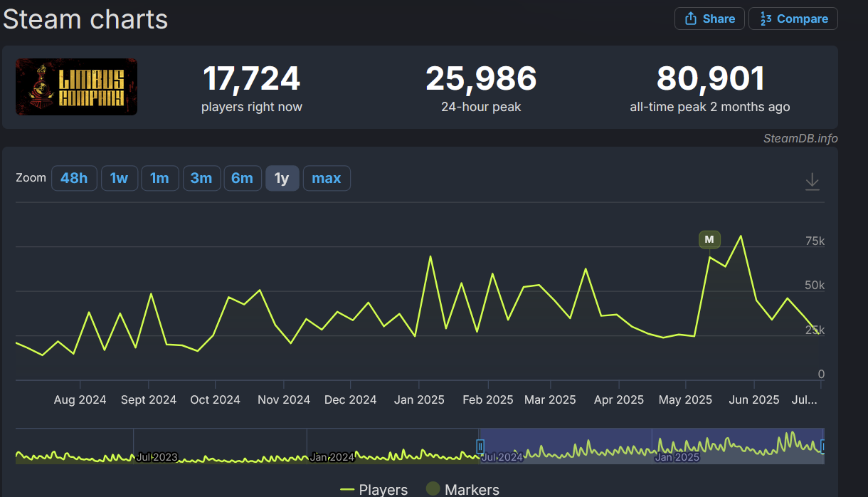Screen dimensions: 868x497
Task: Open the Limbus Company game logo
Action: (x=77, y=87)
